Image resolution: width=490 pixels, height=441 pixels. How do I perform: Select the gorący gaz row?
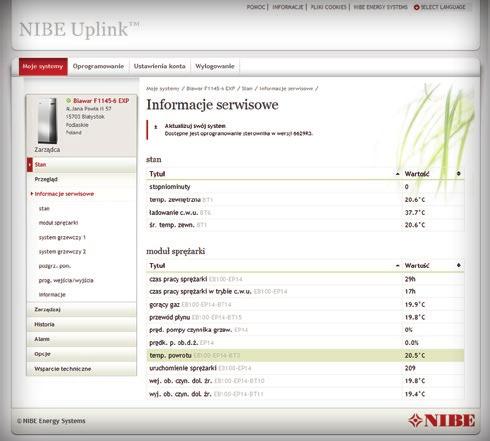click(x=305, y=304)
